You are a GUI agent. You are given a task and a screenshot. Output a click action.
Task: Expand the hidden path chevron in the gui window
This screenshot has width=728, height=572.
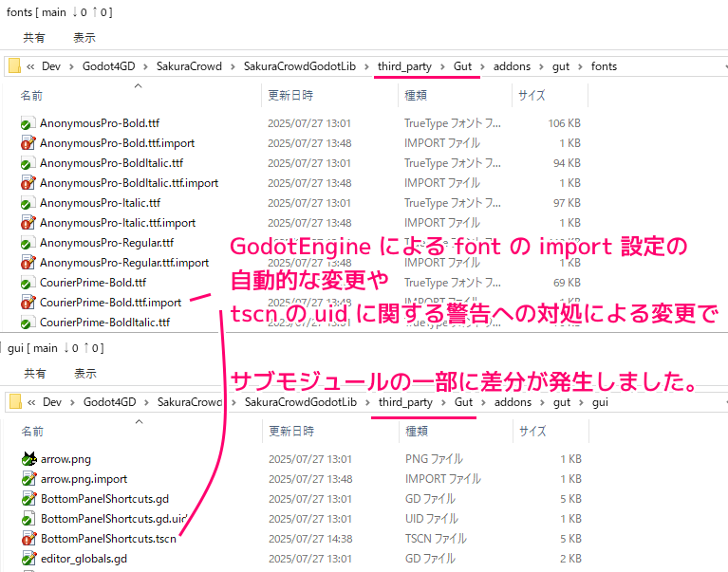pyautogui.click(x=31, y=402)
